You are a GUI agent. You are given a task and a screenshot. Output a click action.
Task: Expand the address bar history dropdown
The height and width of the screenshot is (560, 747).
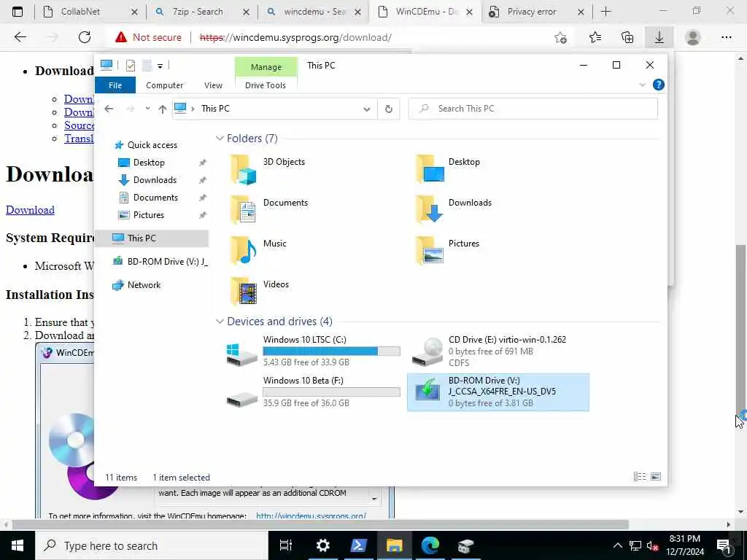(x=366, y=109)
